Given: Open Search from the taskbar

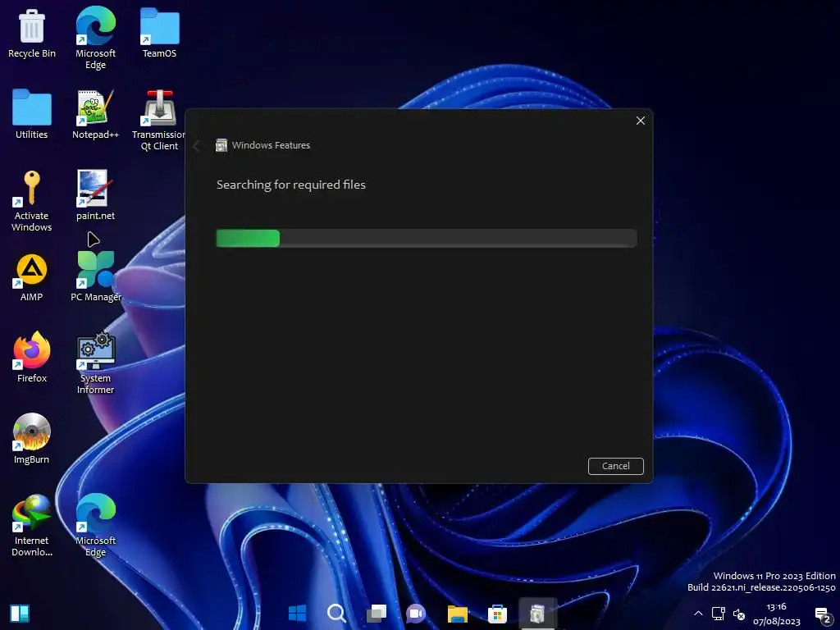Looking at the screenshot, I should click(337, 613).
